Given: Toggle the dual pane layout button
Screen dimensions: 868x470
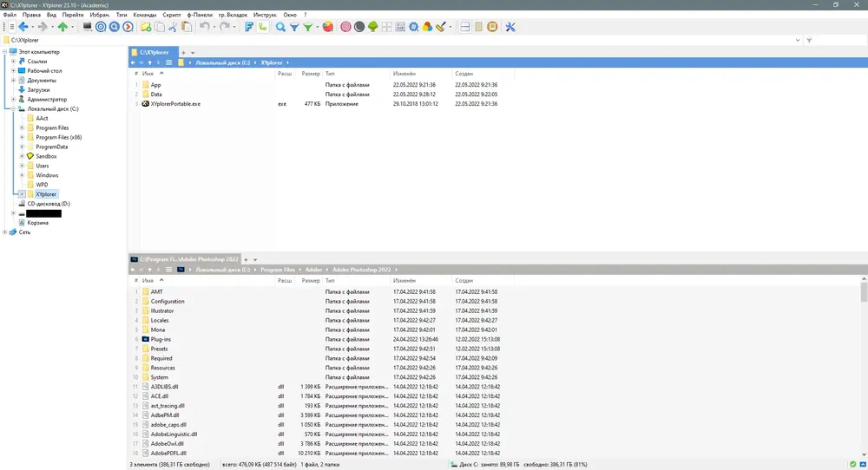Looking at the screenshot, I should (x=465, y=27).
